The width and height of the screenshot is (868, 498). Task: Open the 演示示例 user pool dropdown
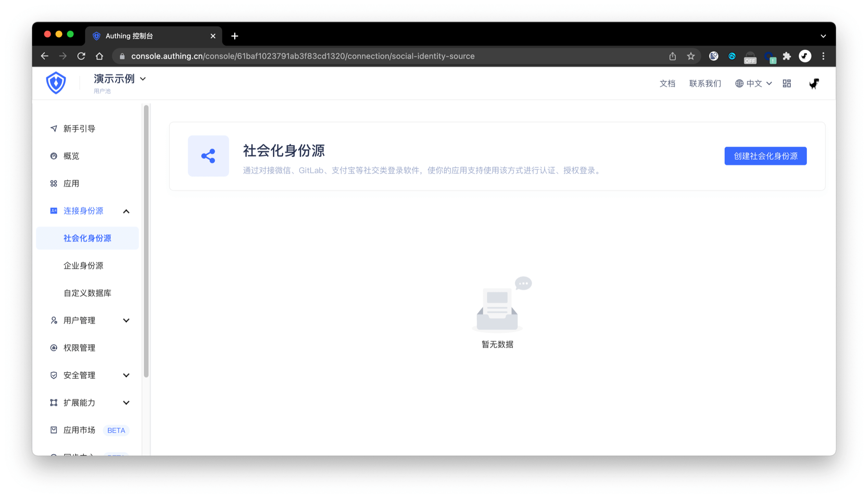pyautogui.click(x=120, y=79)
